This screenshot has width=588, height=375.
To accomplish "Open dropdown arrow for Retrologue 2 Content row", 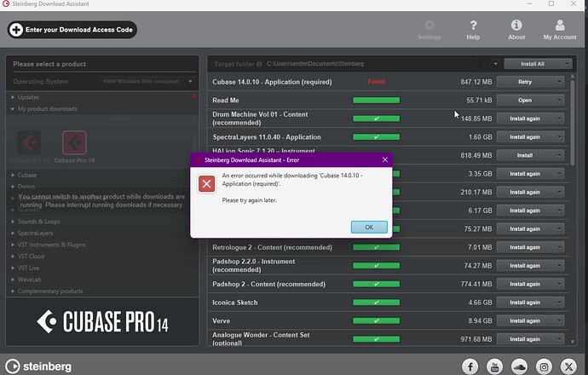I will pos(559,247).
